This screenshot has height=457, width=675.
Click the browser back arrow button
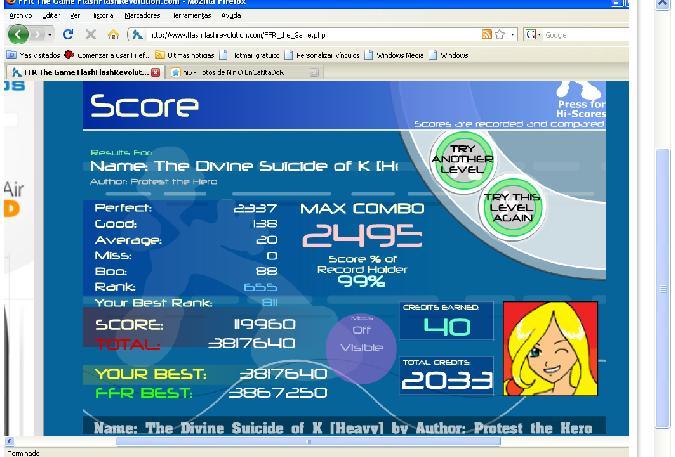[15, 34]
